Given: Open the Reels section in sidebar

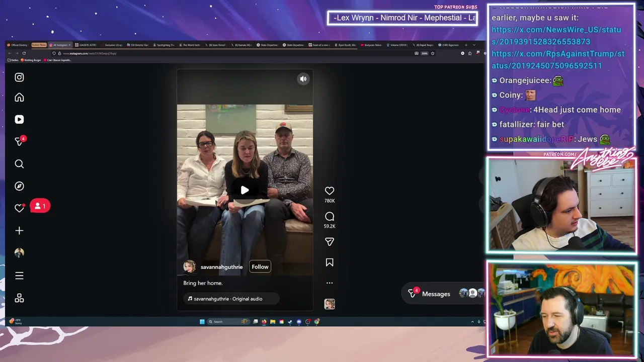Looking at the screenshot, I should tap(19, 120).
